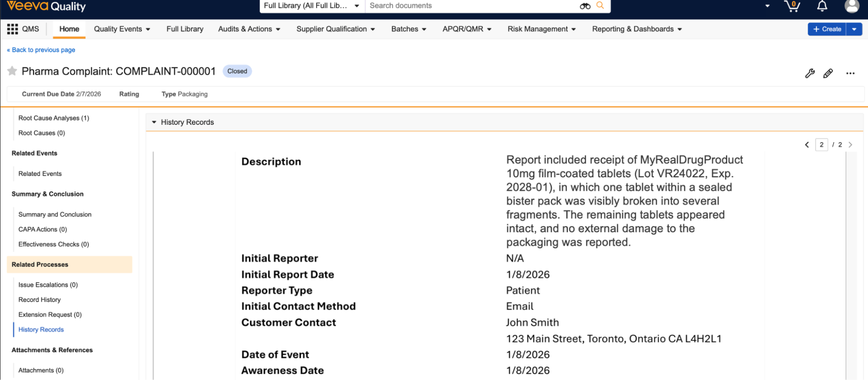Open the notifications bell
Screen dimensions: 868x380
(822, 6)
